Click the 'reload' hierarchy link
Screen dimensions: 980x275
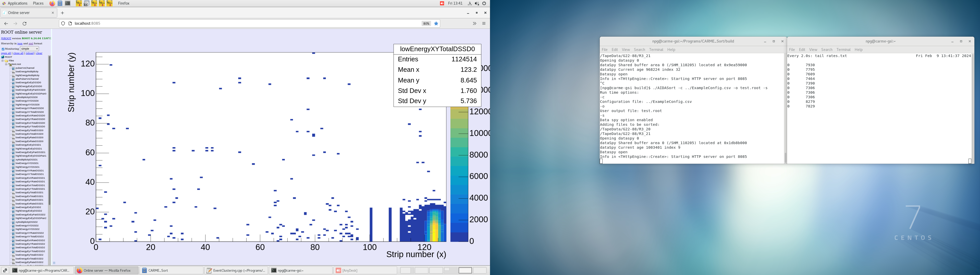30,53
